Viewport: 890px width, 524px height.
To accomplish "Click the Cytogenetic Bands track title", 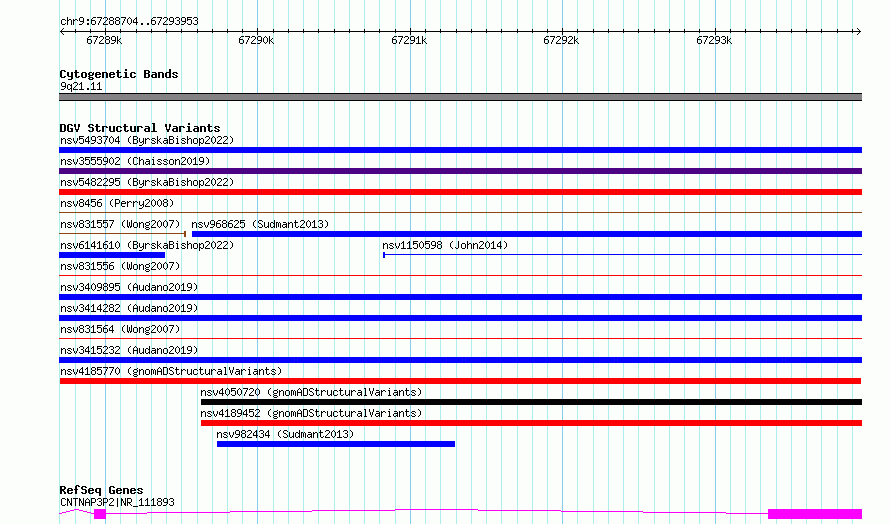I will click(119, 74).
